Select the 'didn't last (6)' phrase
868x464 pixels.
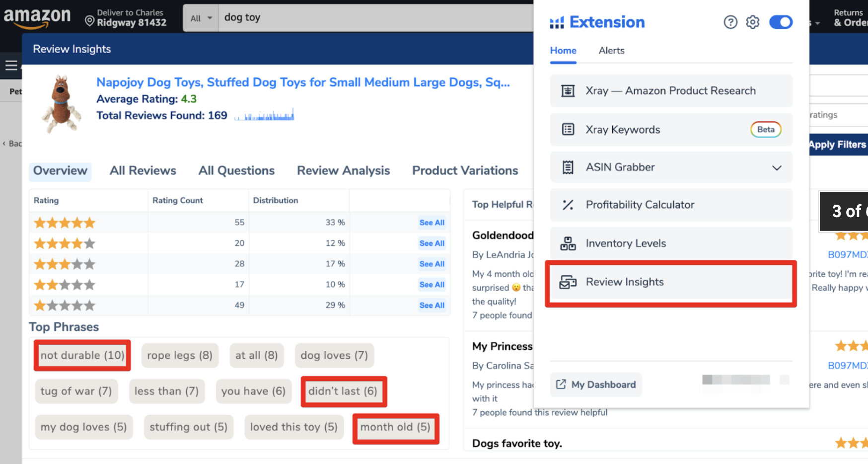[343, 391]
